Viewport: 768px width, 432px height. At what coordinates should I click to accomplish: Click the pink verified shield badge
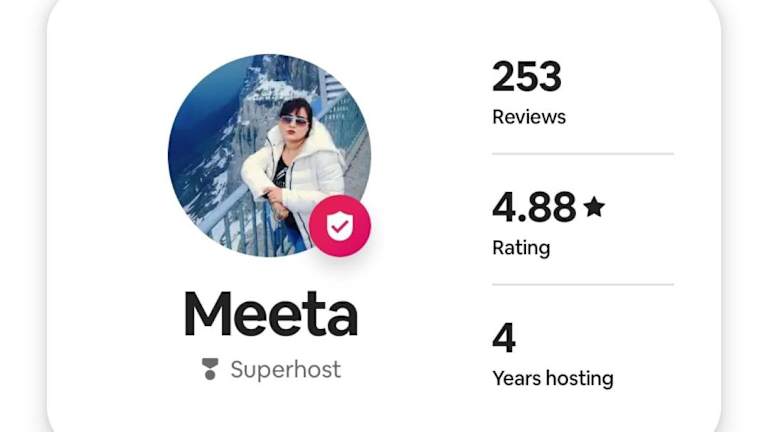[x=340, y=226]
